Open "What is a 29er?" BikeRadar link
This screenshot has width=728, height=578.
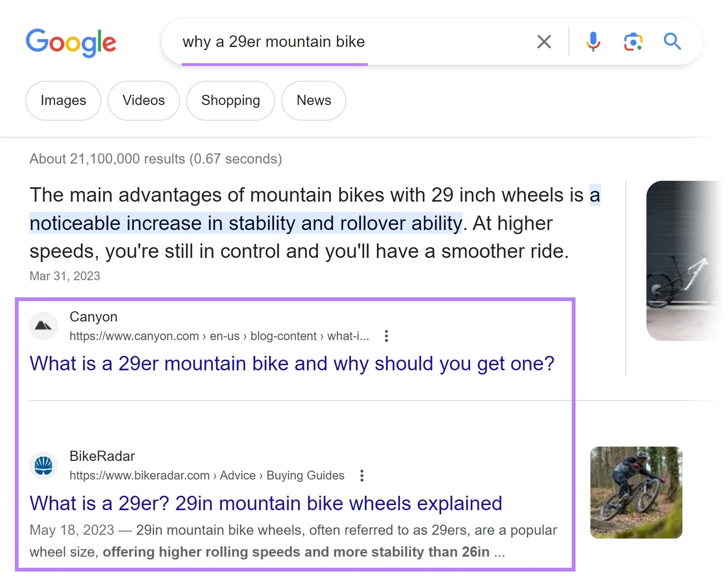tap(265, 503)
